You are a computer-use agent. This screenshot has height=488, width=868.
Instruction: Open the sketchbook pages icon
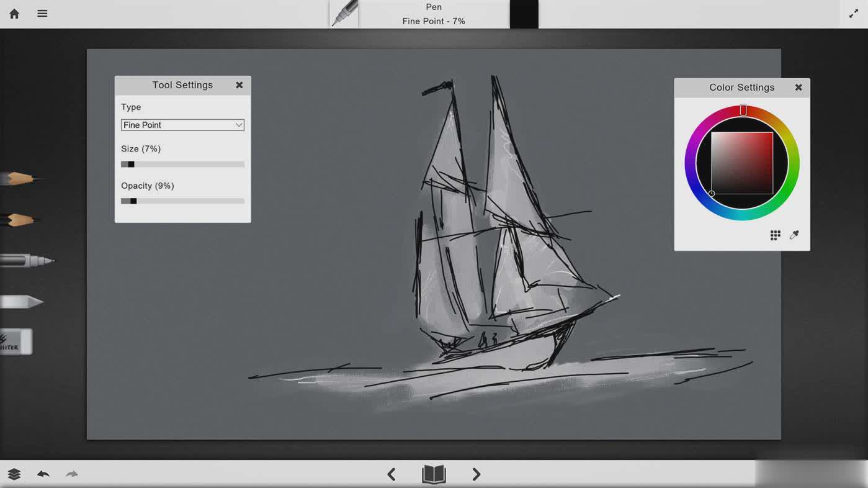pyautogui.click(x=434, y=474)
